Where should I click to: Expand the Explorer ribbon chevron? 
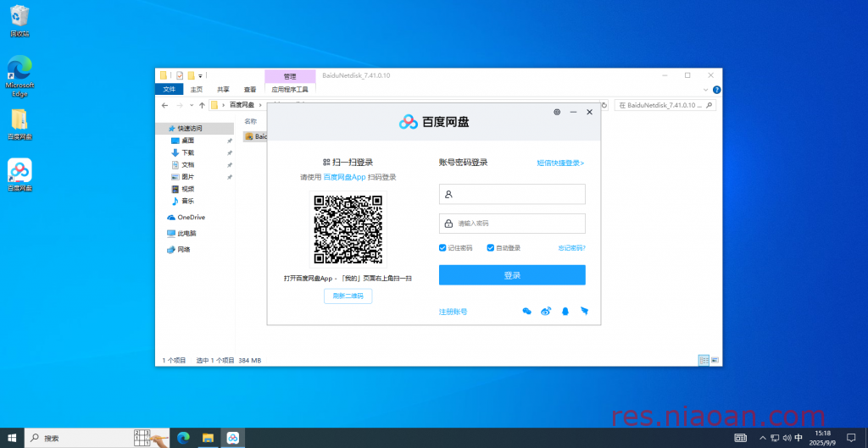706,90
